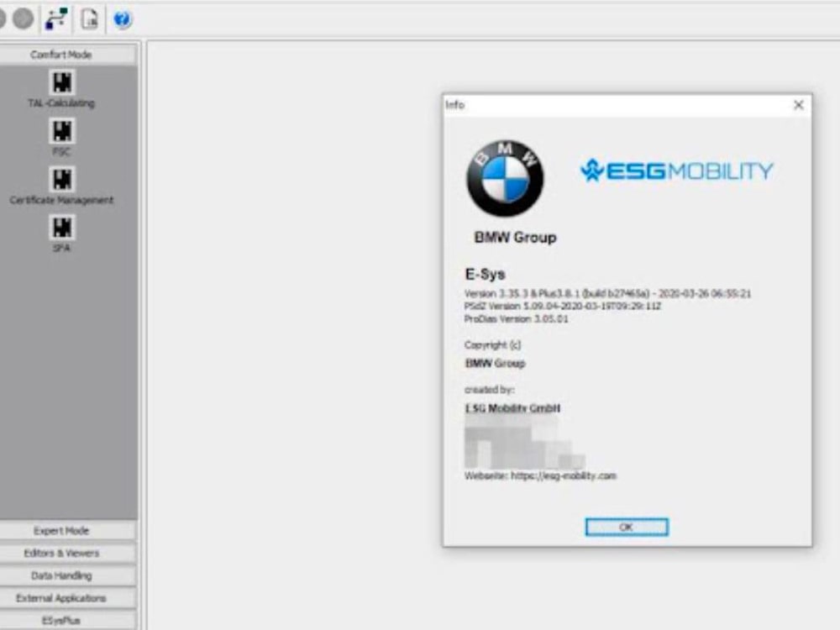Open the FSC module icon
840x630 pixels.
click(61, 131)
